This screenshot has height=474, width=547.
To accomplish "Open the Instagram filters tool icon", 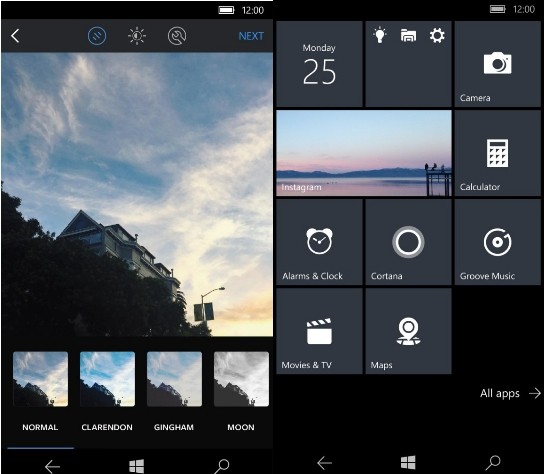I will [97, 36].
